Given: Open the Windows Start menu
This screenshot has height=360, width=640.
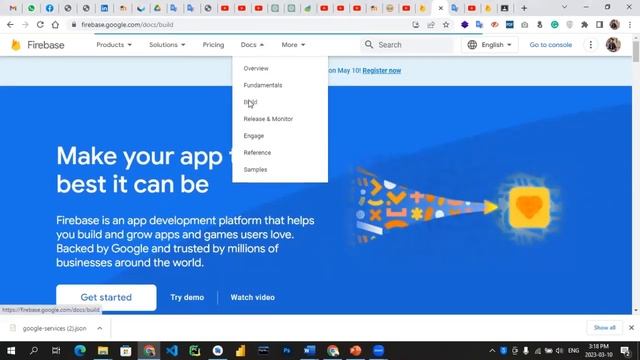Looking at the screenshot, I should pyautogui.click(x=11, y=351).
